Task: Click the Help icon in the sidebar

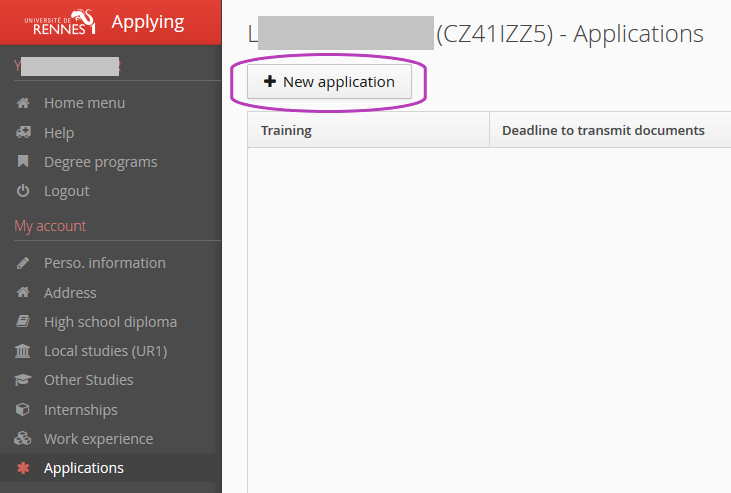Action: pyautogui.click(x=23, y=133)
